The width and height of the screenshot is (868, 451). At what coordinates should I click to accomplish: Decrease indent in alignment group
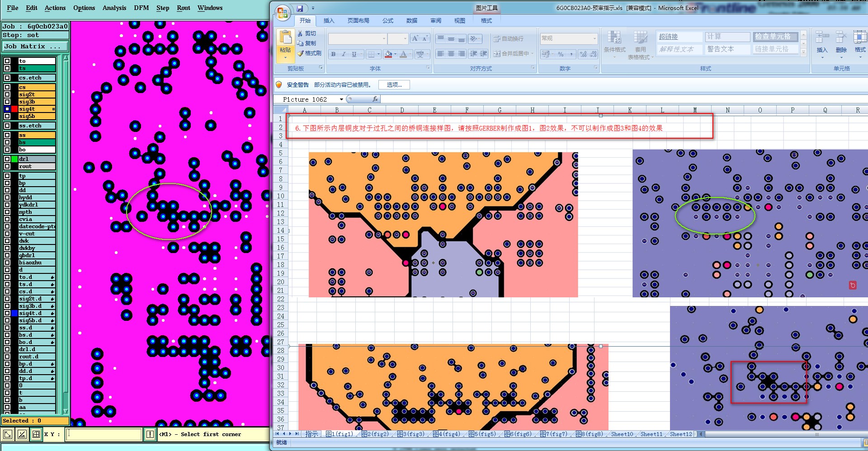coord(473,54)
